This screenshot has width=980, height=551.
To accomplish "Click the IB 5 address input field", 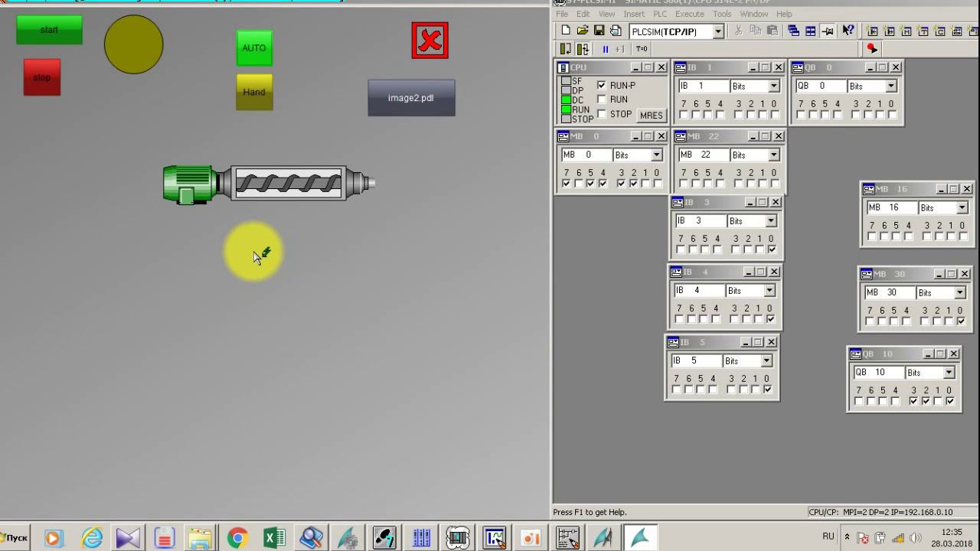I will [x=695, y=360].
